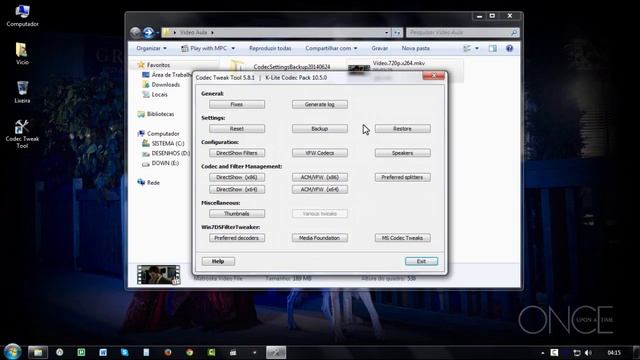
Task: Click the change view icon in Explorer
Action: coord(467,48)
